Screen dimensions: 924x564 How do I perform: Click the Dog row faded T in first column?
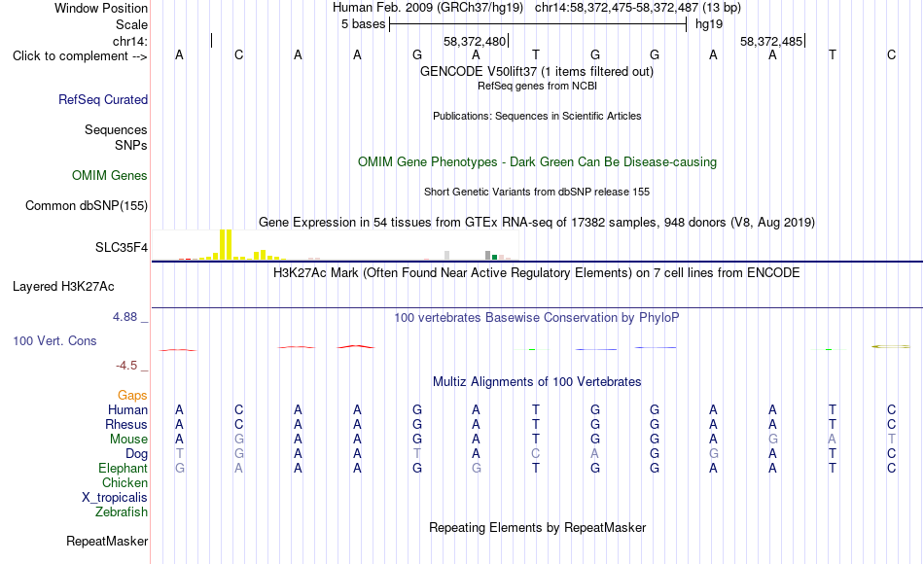pyautogui.click(x=180, y=454)
